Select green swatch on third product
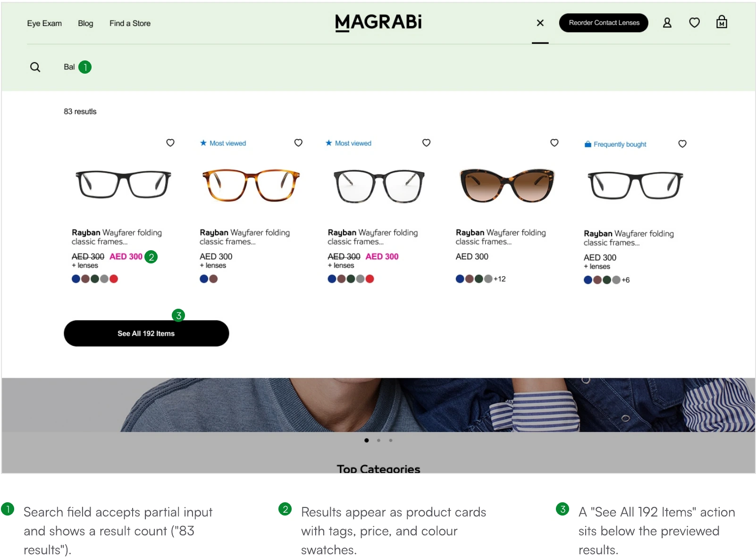The height and width of the screenshot is (558, 756). pos(351,279)
